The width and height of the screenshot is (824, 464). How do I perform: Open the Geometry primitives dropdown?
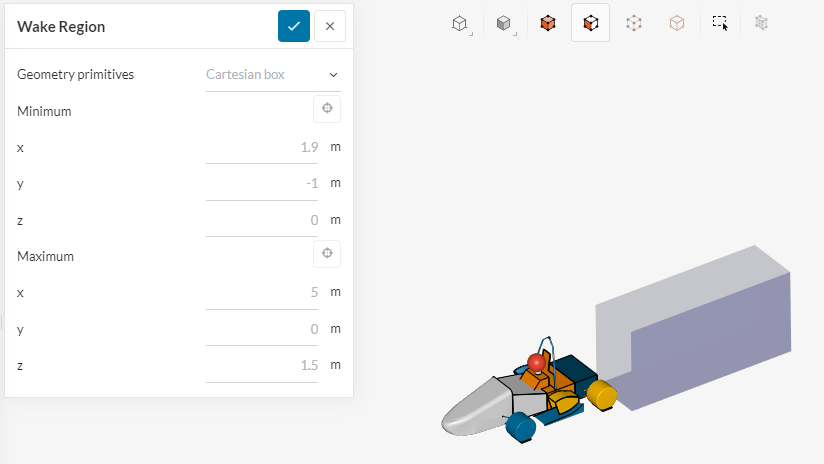pos(273,75)
